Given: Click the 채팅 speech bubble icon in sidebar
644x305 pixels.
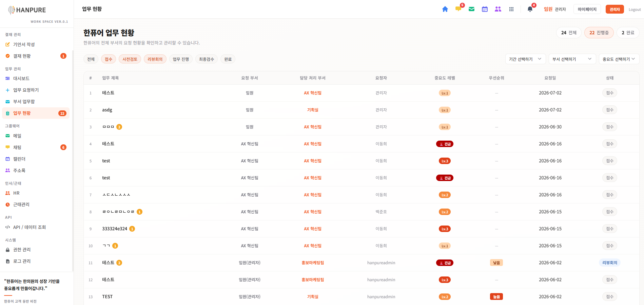Looking at the screenshot, I should (x=7, y=147).
